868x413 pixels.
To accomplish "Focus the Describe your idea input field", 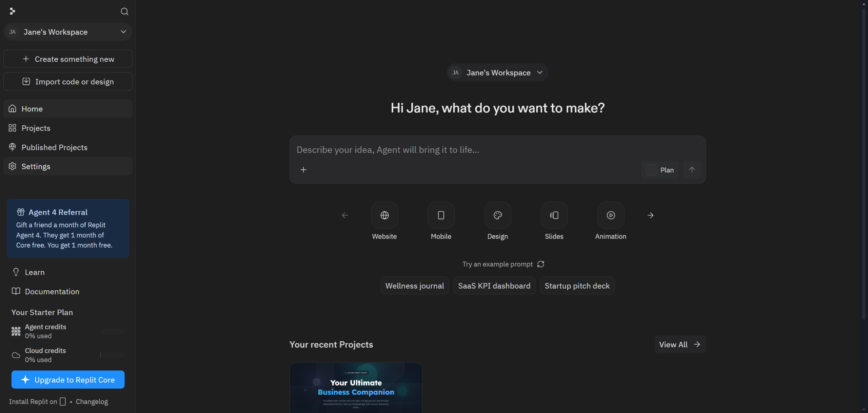I will point(475,150).
